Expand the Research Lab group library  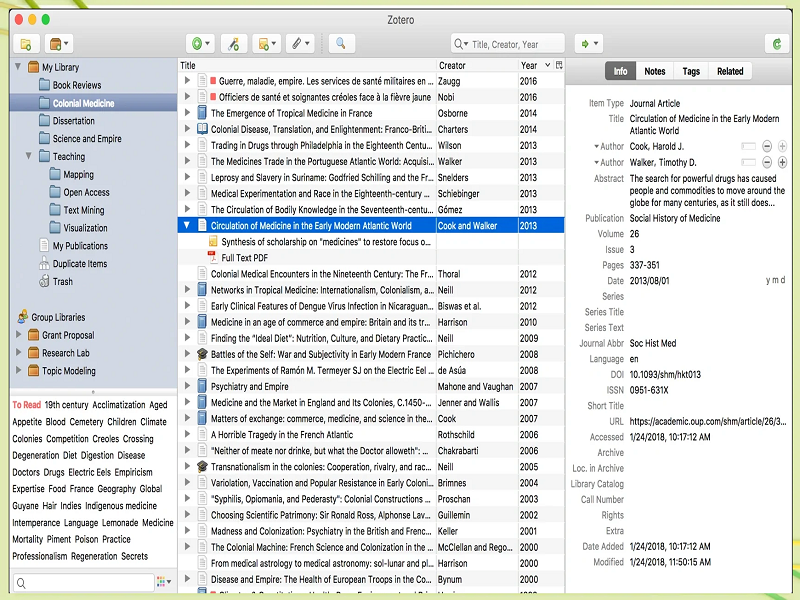click(x=18, y=353)
